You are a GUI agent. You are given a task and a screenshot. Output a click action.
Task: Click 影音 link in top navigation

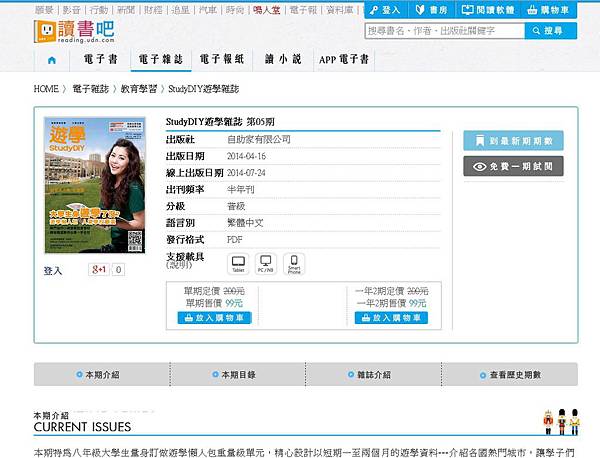click(x=71, y=10)
